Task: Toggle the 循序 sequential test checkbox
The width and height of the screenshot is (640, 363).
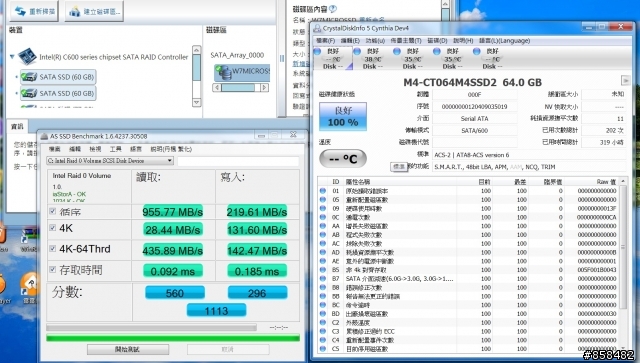Action: click(53, 211)
